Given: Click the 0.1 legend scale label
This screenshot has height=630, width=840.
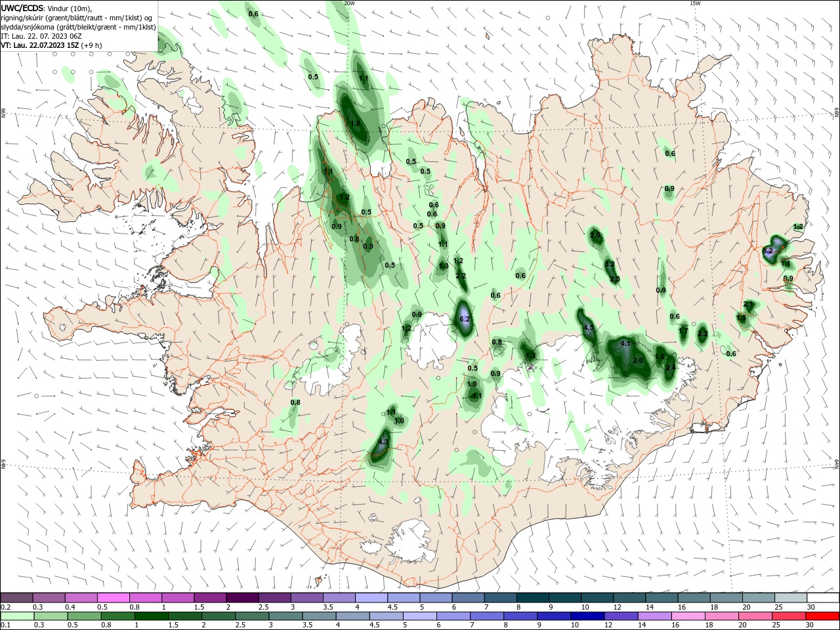Looking at the screenshot, I should tap(5, 625).
